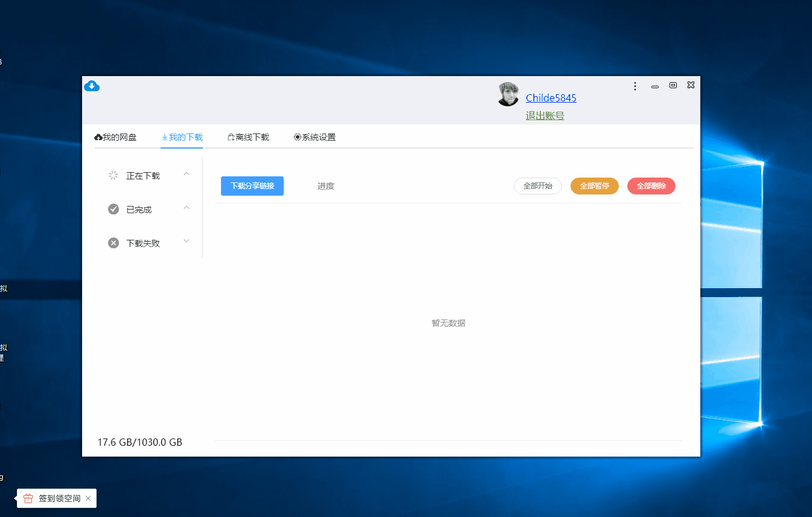Click the gift icon in sign-in popup

(x=28, y=498)
